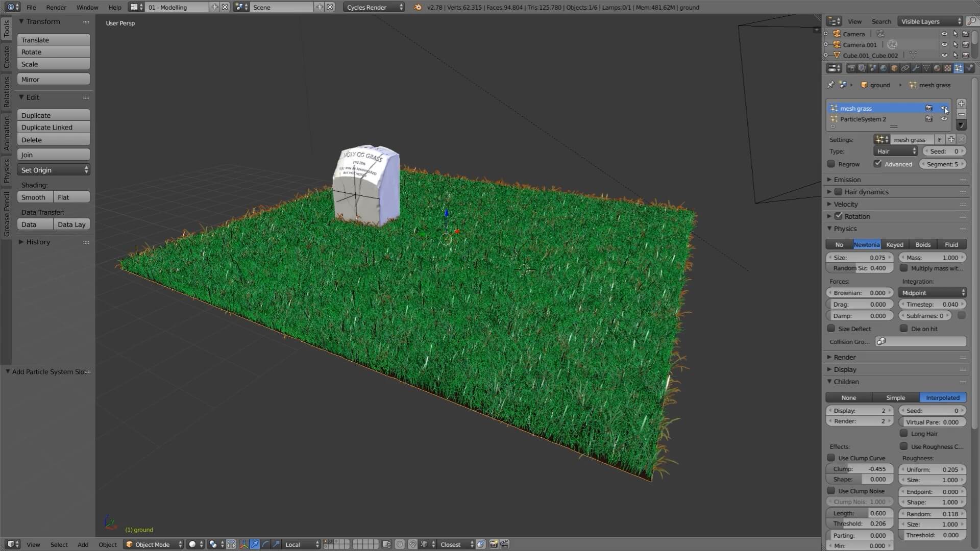Click the Clump value slider
Screen dimensions: 980x551
coord(860,469)
